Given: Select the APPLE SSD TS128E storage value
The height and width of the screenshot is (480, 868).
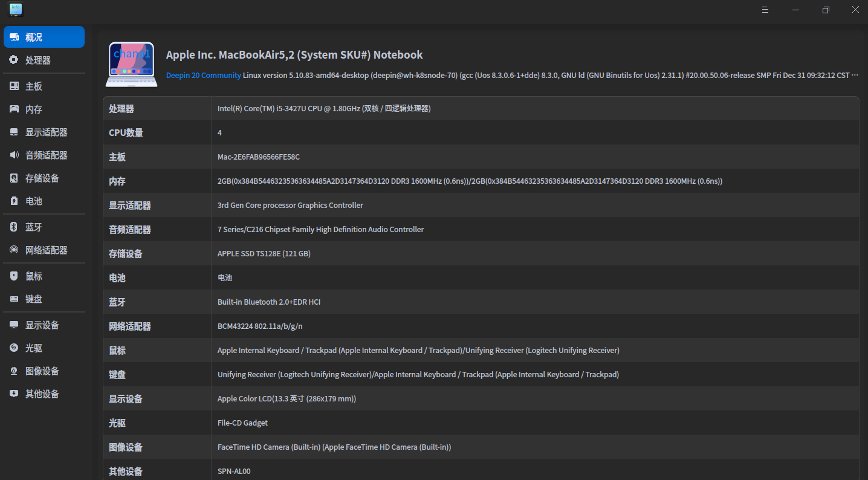Looking at the screenshot, I should pyautogui.click(x=264, y=254).
